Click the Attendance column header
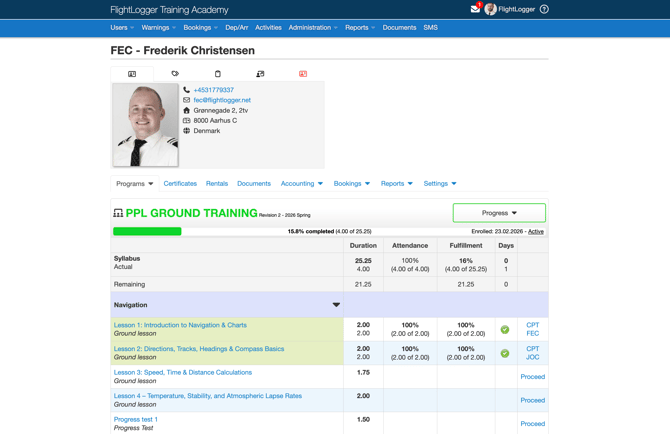The height and width of the screenshot is (434, 670). [x=410, y=245]
